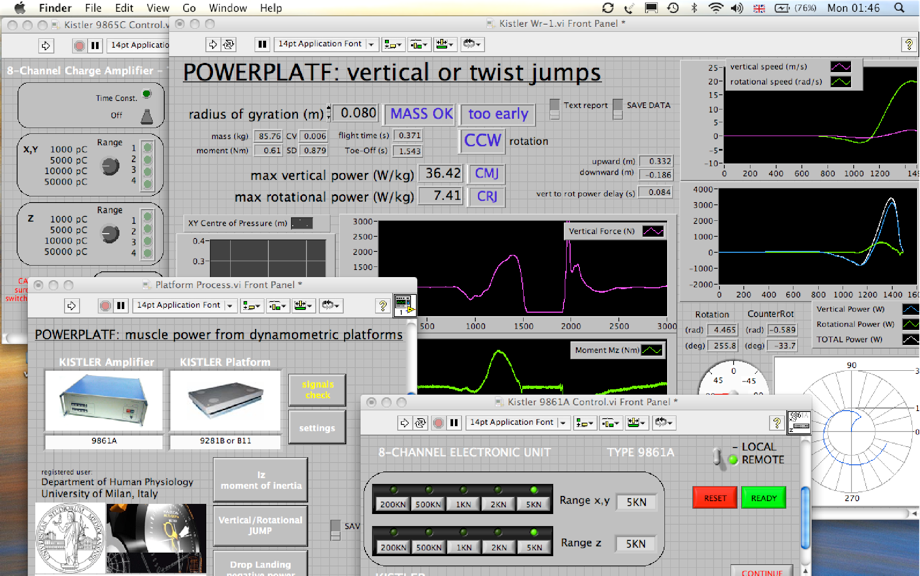Viewport: 920px width, 576px height.
Task: Open the volume control in menu bar
Action: click(736, 8)
